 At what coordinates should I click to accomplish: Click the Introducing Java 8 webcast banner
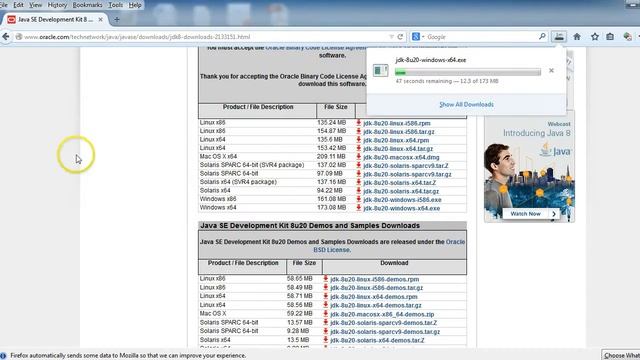[529, 166]
